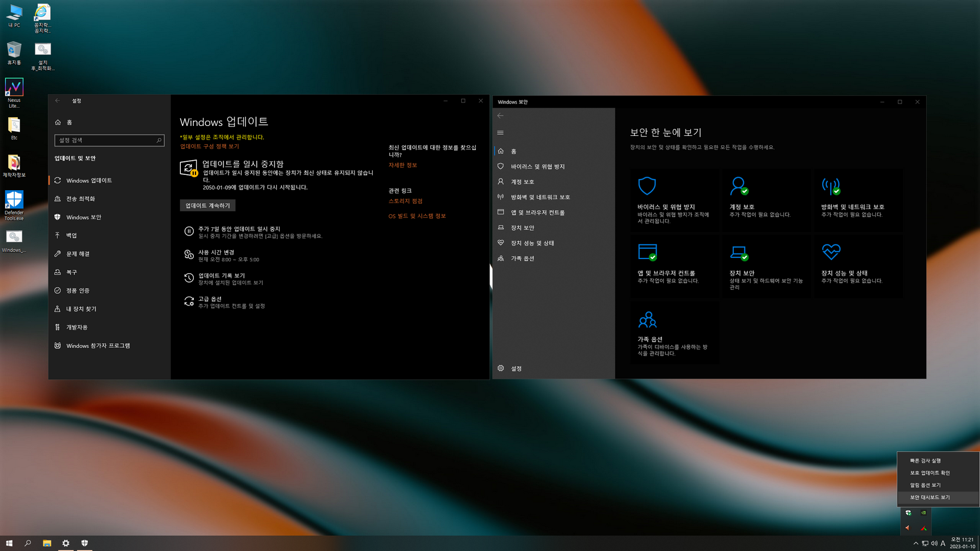Open 장치 성능 및 상태 in sidebar
The width and height of the screenshot is (980, 551).
point(554,243)
